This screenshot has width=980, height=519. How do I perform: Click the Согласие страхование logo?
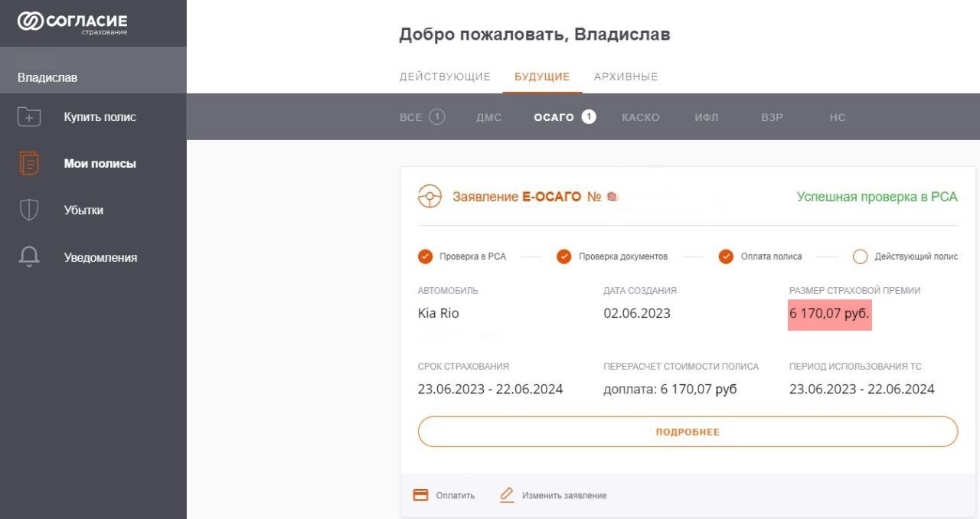pos(73,23)
